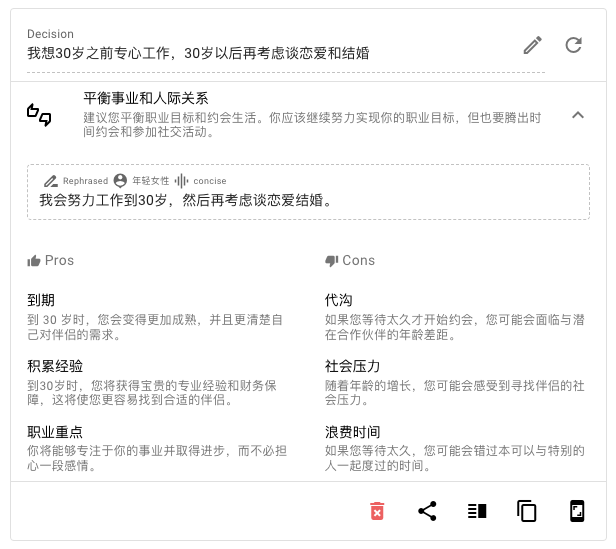
Task: Click the pro titled 职业重点
Action: (55, 432)
